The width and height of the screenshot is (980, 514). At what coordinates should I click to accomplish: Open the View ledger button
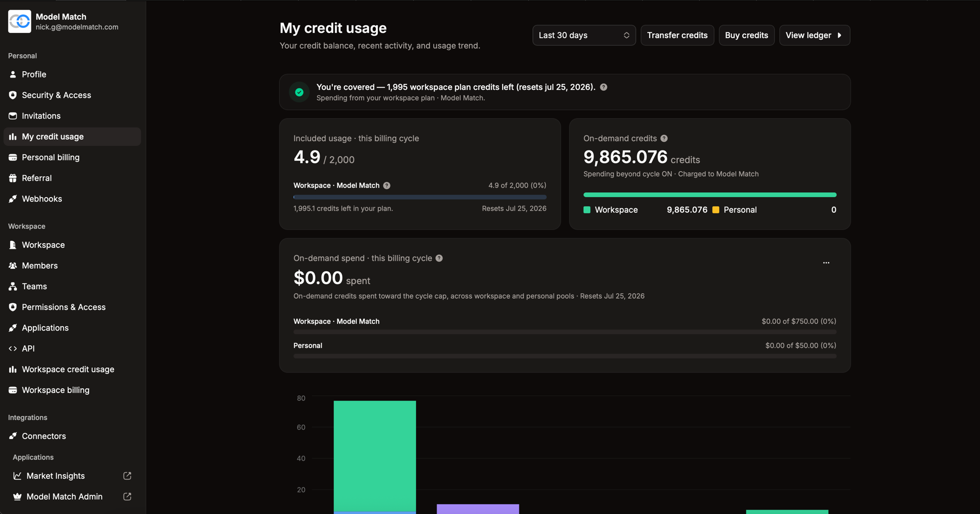click(814, 35)
